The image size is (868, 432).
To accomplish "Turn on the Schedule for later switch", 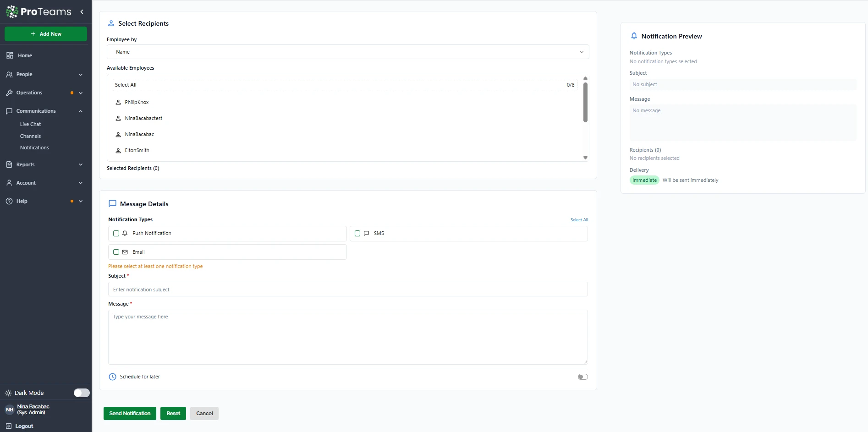I will click(582, 377).
